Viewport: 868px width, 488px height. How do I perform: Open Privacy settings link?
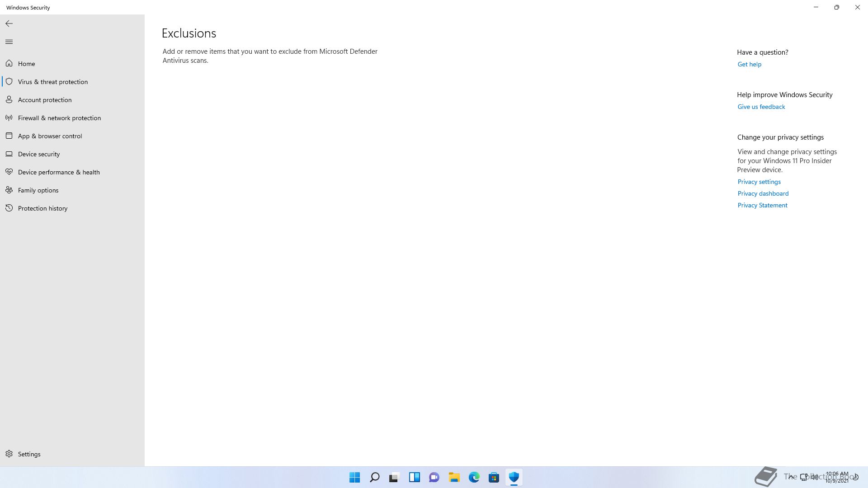[759, 182]
